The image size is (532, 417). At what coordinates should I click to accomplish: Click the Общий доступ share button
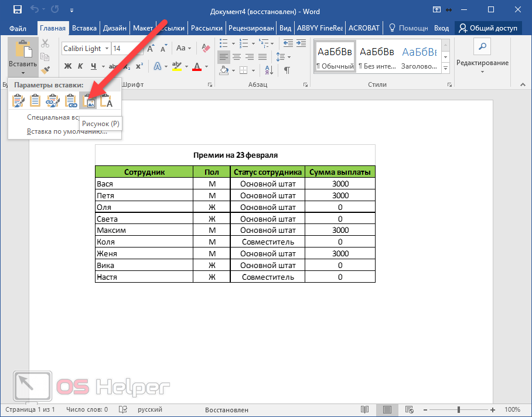coord(488,28)
